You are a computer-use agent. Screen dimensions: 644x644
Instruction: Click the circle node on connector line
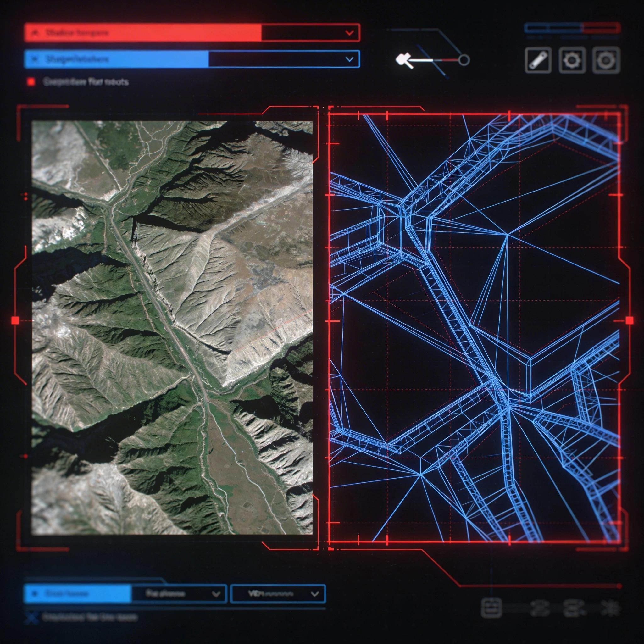pos(464,60)
